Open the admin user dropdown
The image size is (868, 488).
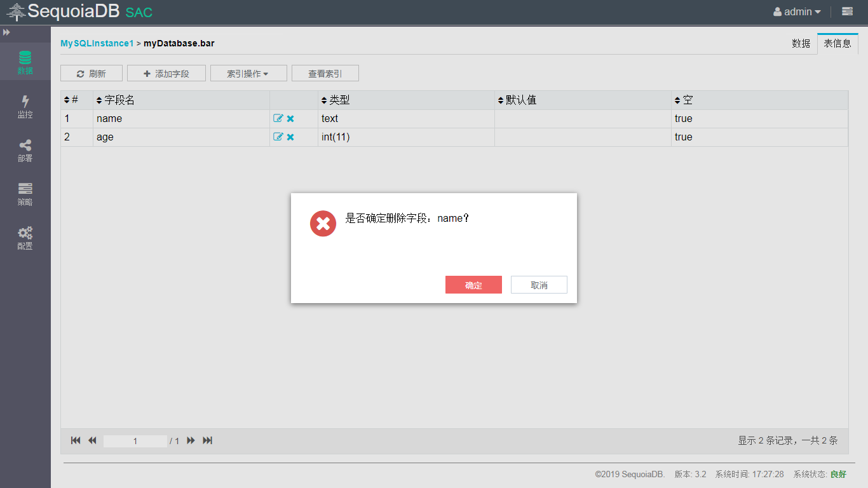click(797, 11)
